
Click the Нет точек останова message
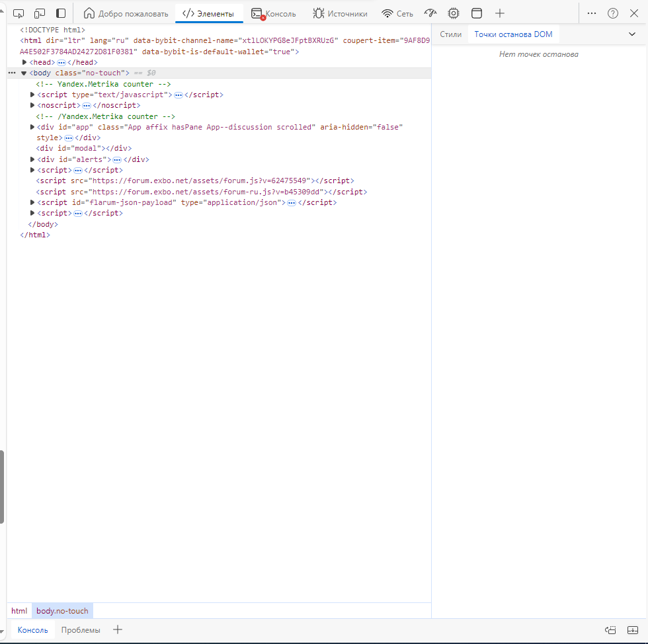coord(538,54)
